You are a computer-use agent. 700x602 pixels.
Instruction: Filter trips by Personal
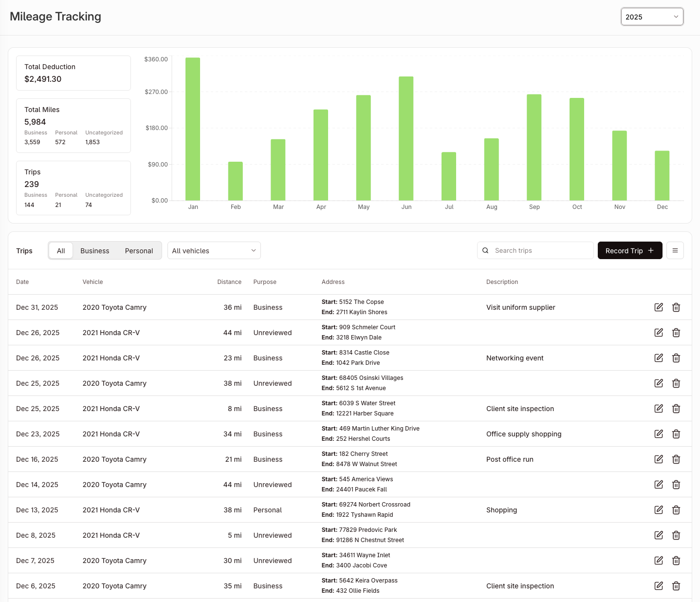pyautogui.click(x=139, y=251)
